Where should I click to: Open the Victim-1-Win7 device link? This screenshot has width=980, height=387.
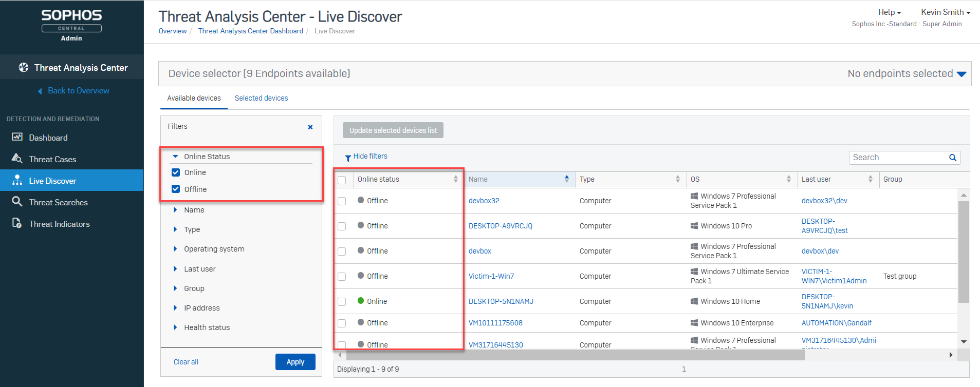pyautogui.click(x=491, y=276)
